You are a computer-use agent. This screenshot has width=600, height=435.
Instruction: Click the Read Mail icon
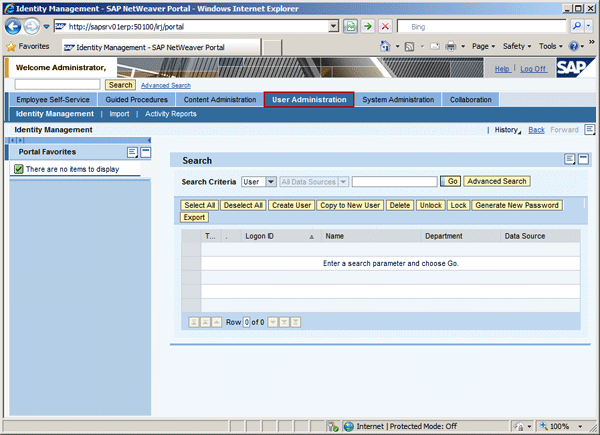(435, 46)
